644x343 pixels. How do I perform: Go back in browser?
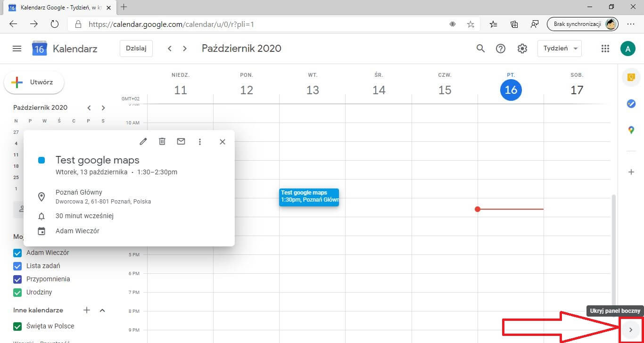pos(13,24)
